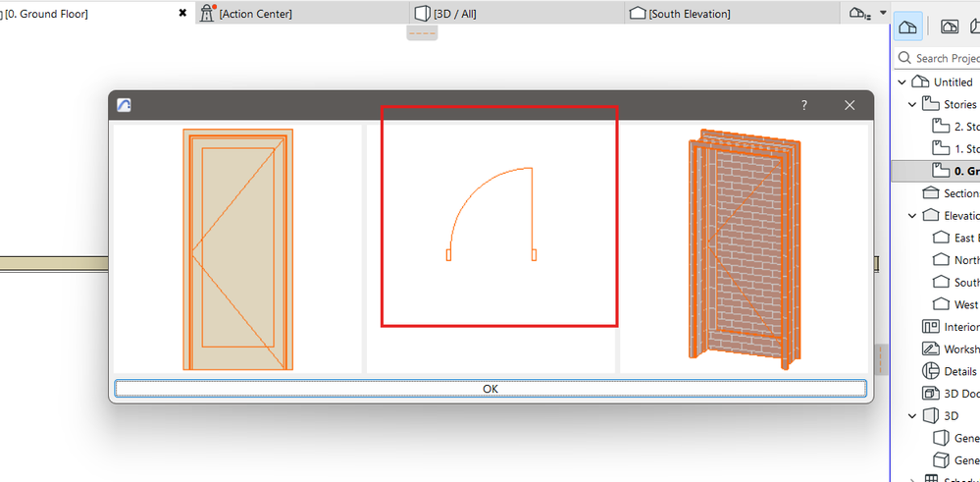Close the Ground Floor tab
Screen dimensions: 980x482
pyautogui.click(x=182, y=13)
